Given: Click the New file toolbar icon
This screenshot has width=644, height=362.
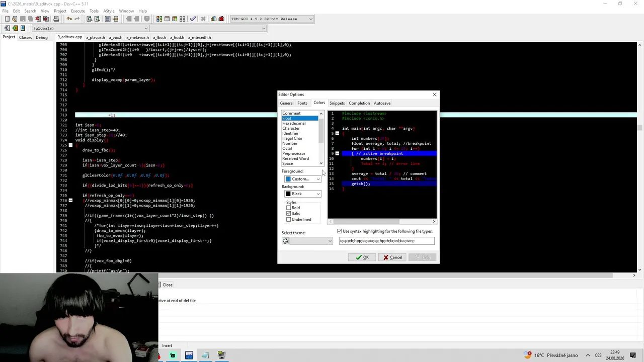Looking at the screenshot, I should [7, 19].
